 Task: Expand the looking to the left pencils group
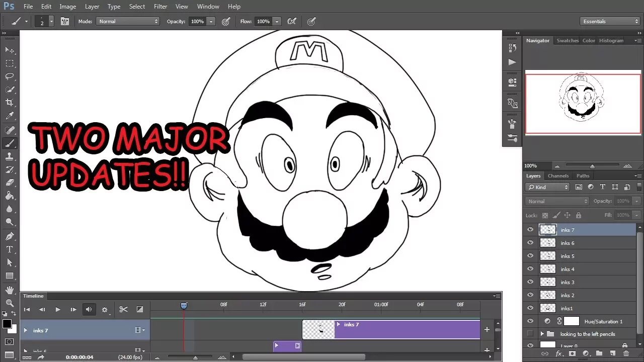(x=542, y=334)
